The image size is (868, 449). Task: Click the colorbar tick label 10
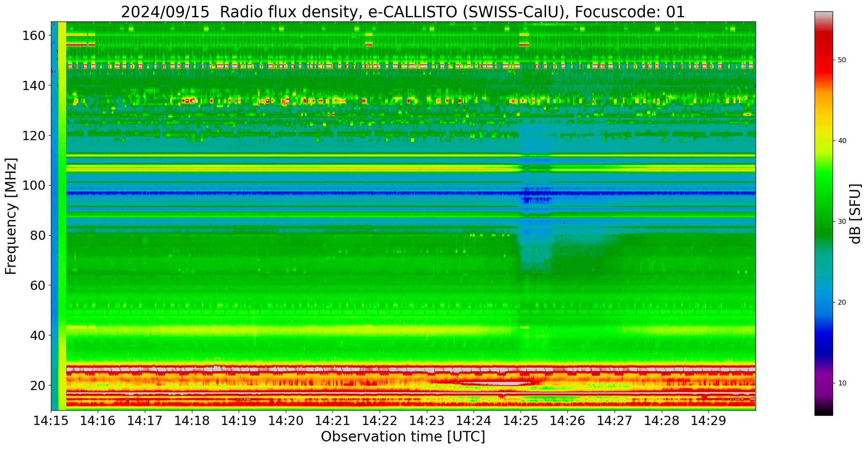842,383
